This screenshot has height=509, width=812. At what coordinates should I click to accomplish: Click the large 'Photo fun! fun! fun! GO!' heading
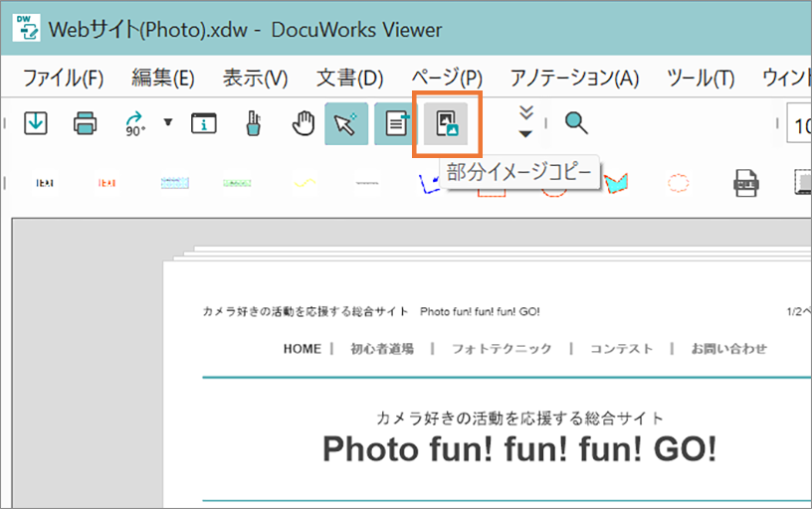coord(519,449)
